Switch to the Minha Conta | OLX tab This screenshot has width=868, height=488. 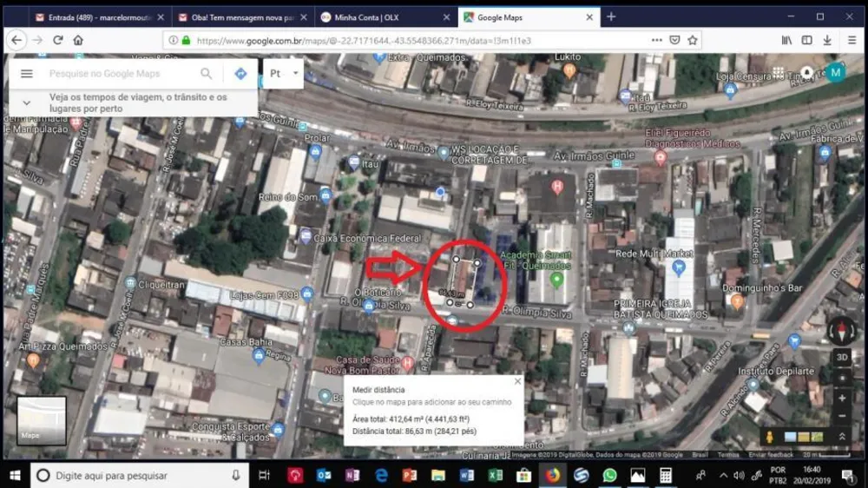(x=386, y=17)
